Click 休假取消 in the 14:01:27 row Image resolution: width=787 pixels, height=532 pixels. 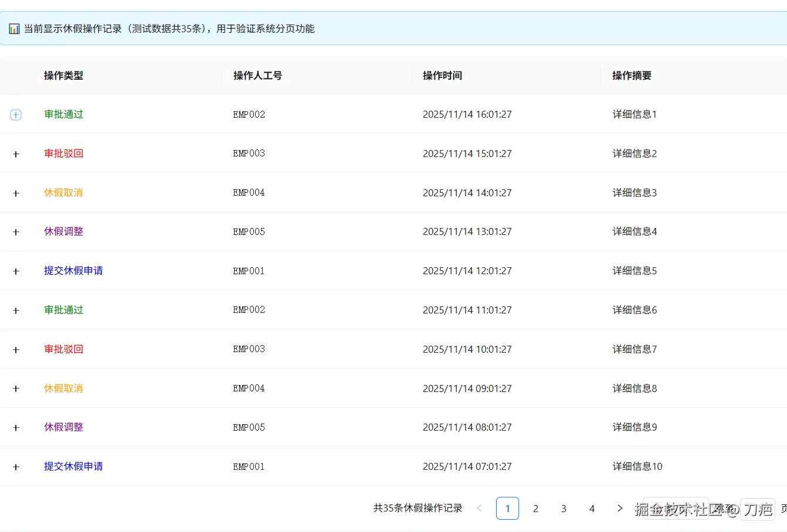click(63, 193)
